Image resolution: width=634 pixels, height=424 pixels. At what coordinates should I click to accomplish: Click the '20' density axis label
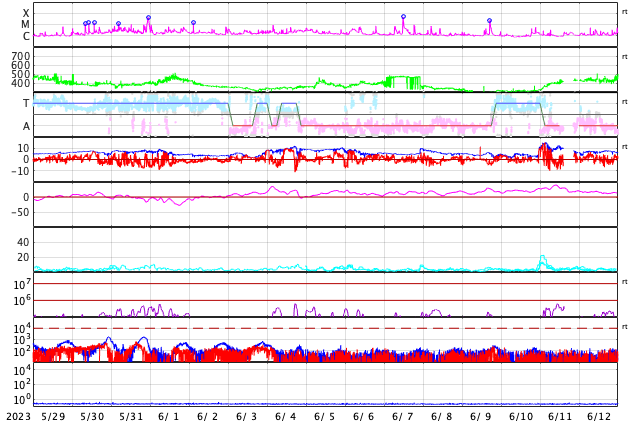click(23, 257)
